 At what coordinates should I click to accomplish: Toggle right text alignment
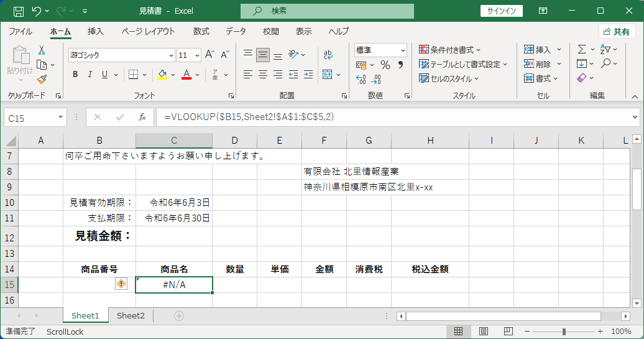[278, 75]
